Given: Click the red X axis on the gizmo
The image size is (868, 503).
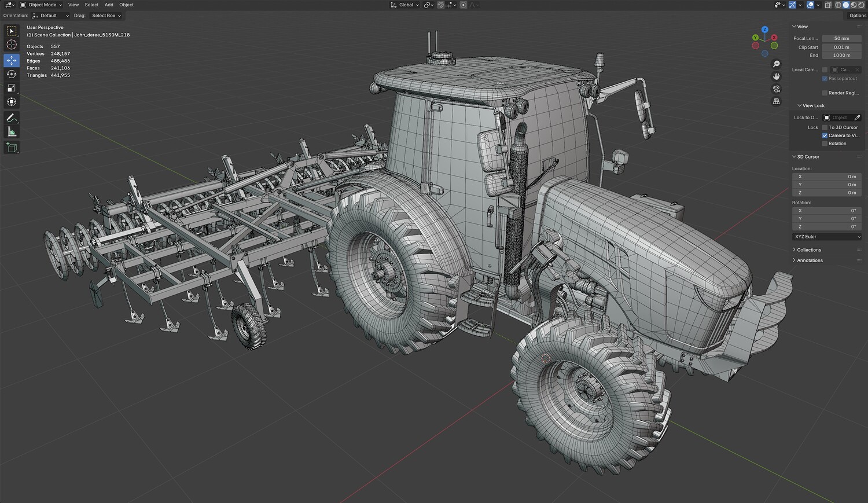Looking at the screenshot, I should click(774, 38).
